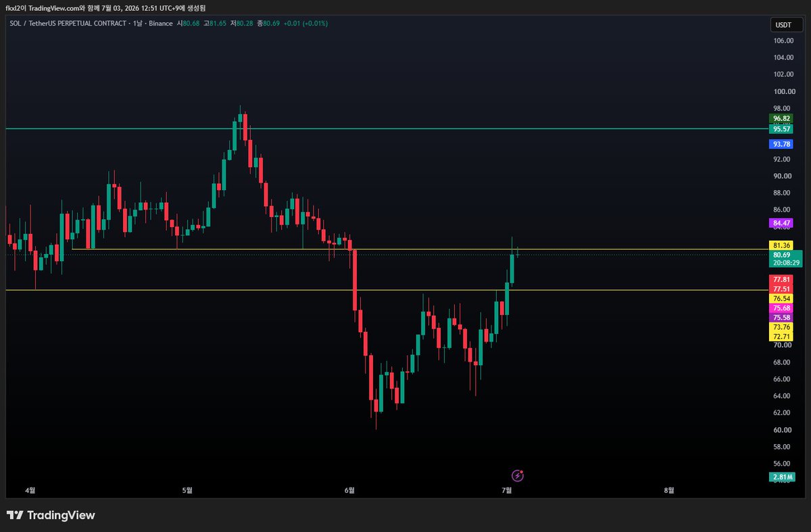The height and width of the screenshot is (532, 811).
Task: Click the 93.78 blue price label
Action: coord(782,144)
